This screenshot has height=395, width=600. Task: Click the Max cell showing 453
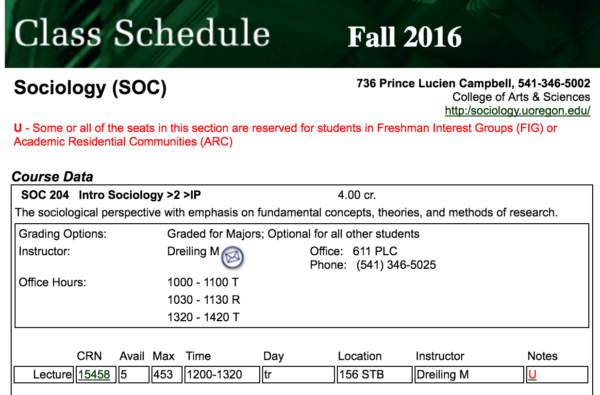pos(166,374)
